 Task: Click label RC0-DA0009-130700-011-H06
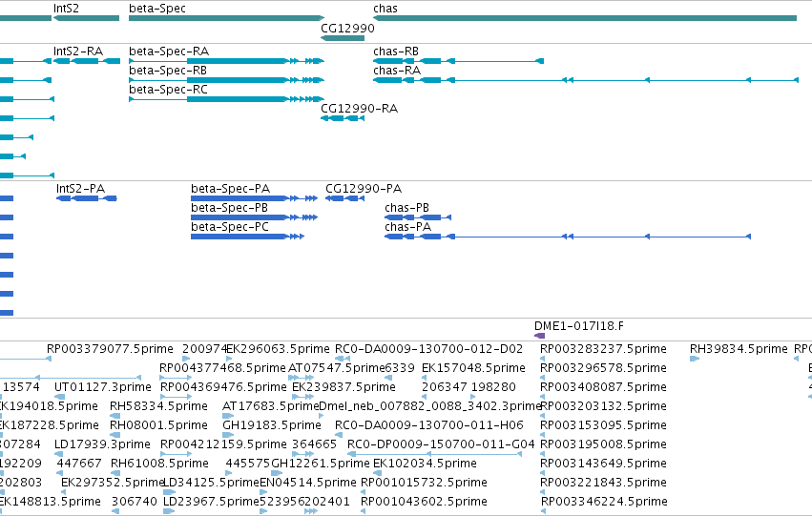(x=429, y=425)
